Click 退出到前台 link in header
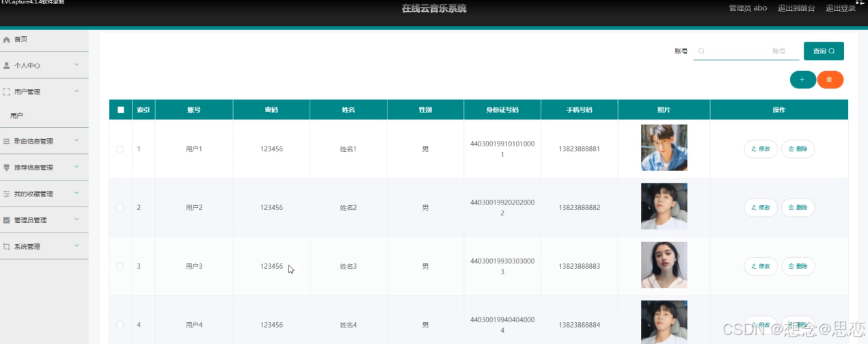This screenshot has height=344, width=868. [796, 8]
